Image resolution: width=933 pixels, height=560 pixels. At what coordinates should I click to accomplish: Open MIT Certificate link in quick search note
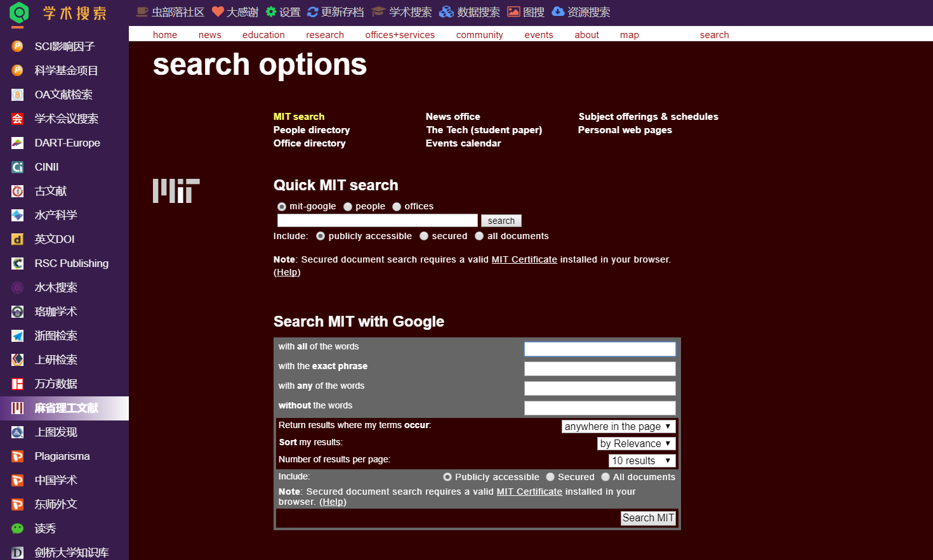[x=524, y=259]
